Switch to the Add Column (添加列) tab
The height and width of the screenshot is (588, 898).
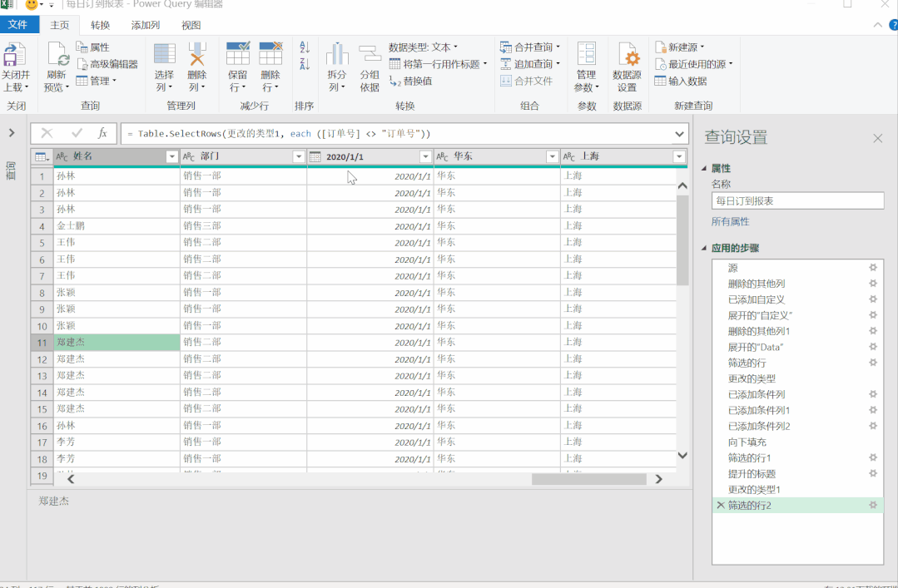pyautogui.click(x=146, y=25)
